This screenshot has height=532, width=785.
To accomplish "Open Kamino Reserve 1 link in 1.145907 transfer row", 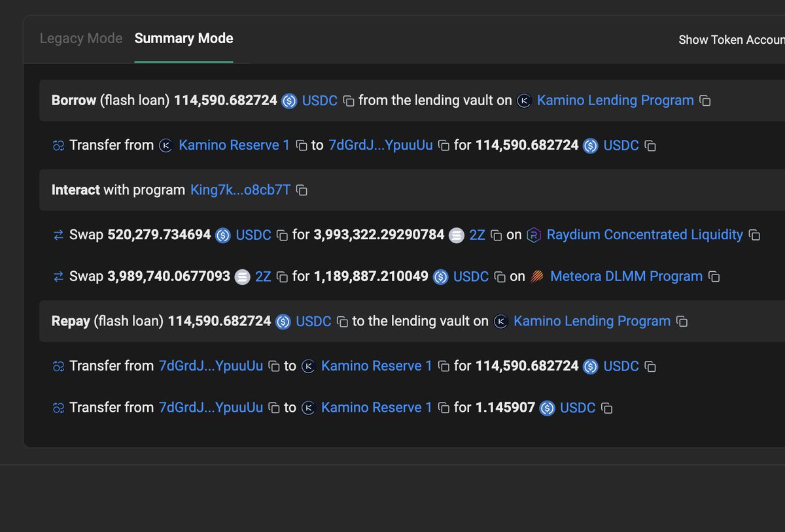I will 377,407.
